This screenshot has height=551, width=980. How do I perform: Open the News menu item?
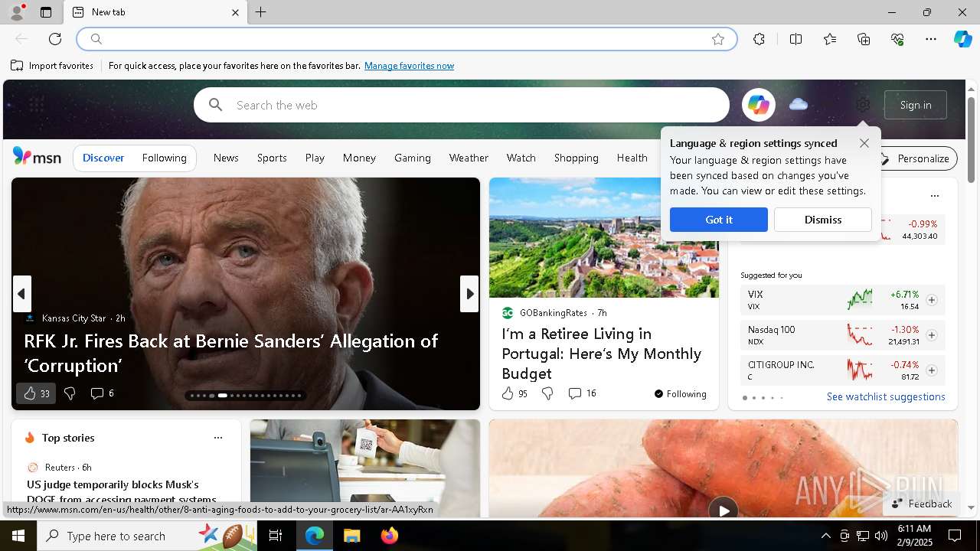coord(226,158)
